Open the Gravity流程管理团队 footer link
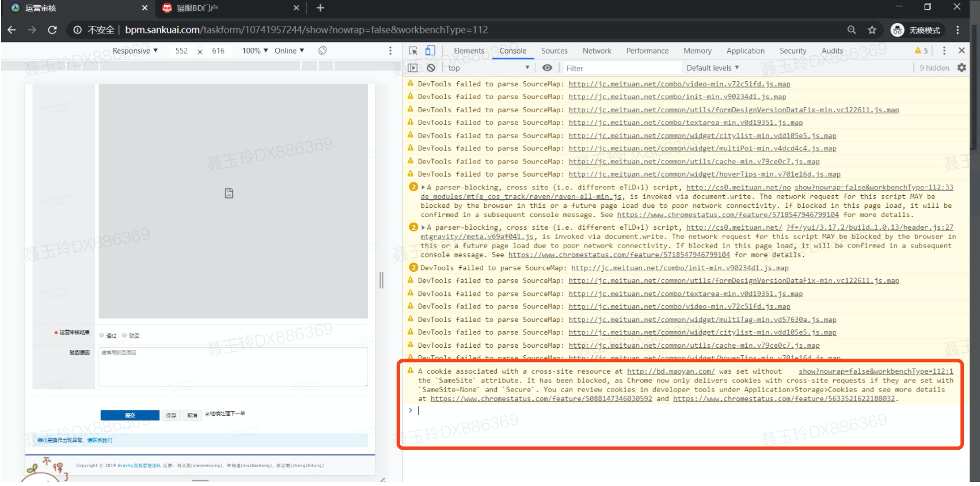The height and width of the screenshot is (486, 980). (139, 465)
